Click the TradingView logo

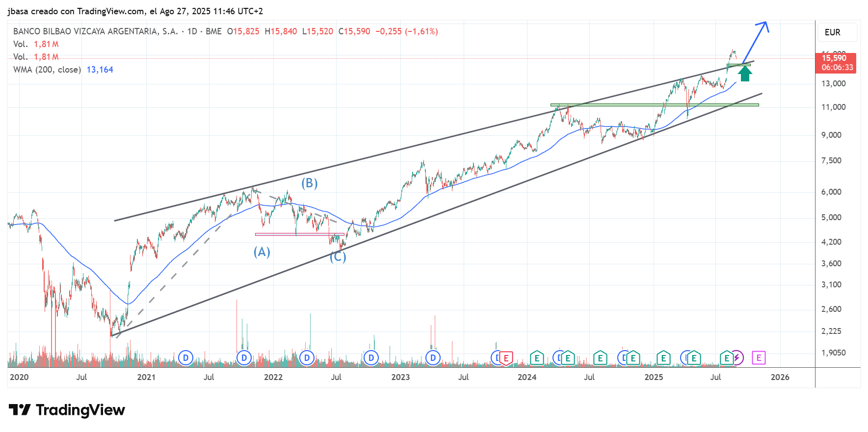pos(67,410)
